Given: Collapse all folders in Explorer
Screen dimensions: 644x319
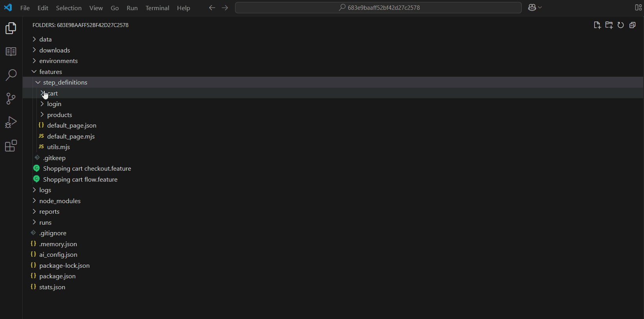Looking at the screenshot, I should (x=632, y=25).
